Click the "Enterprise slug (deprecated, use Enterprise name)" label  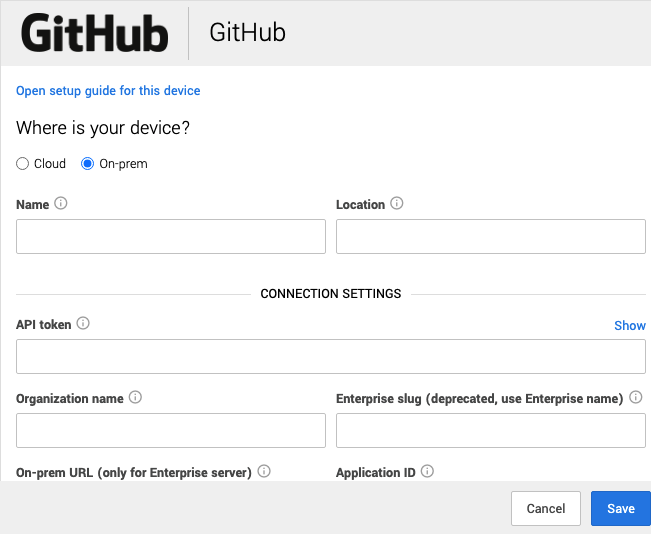(x=480, y=399)
